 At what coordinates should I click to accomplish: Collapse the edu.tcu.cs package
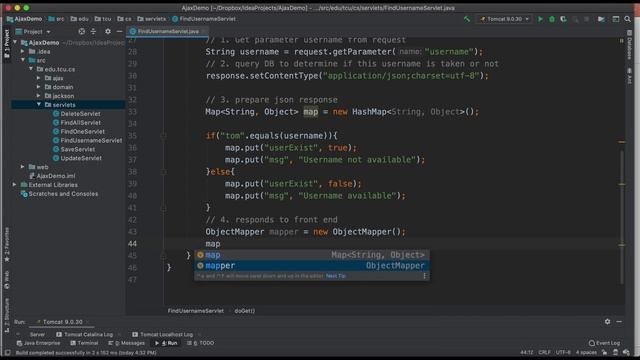coord(31,69)
